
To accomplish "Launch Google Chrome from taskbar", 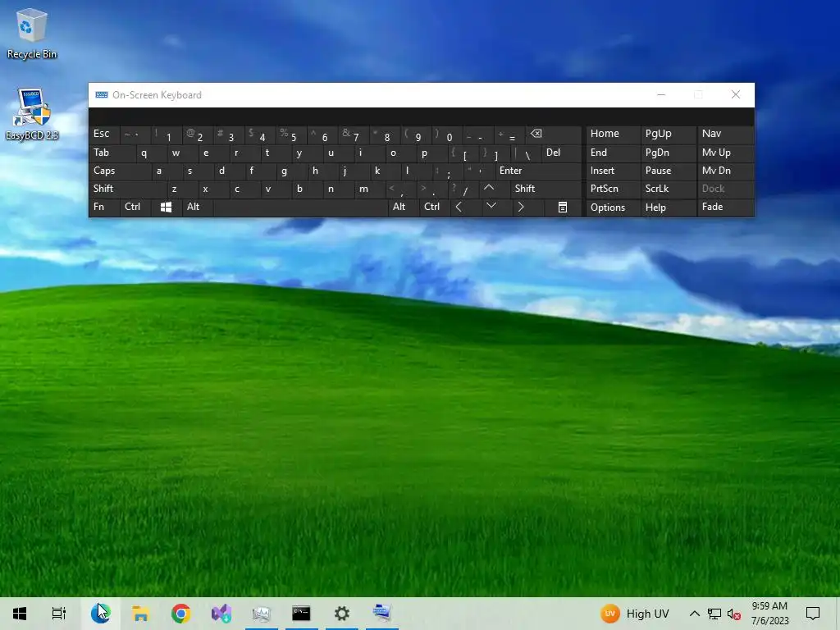I will [181, 614].
